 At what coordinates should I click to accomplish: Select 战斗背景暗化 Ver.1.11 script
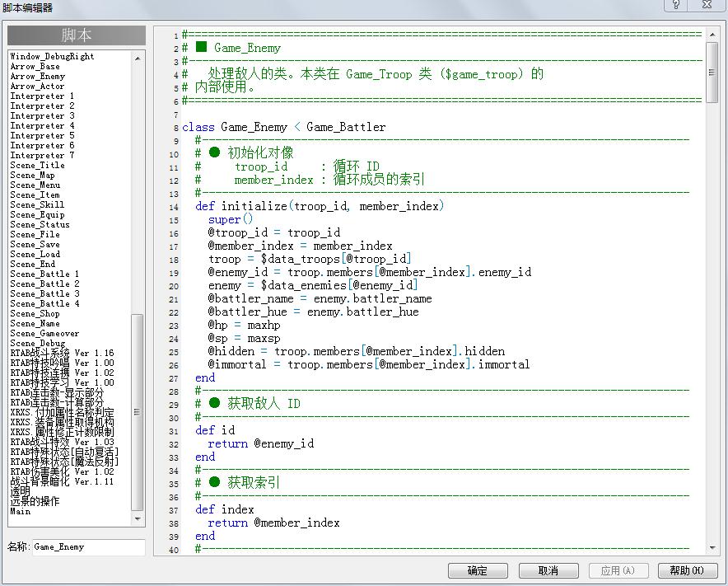point(63,482)
